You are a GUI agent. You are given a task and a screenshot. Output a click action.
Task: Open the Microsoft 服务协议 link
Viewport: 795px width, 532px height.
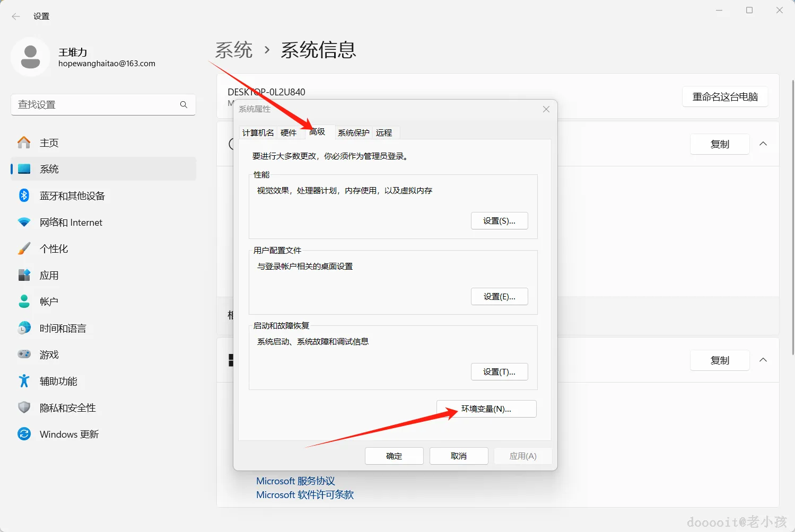[295, 481]
